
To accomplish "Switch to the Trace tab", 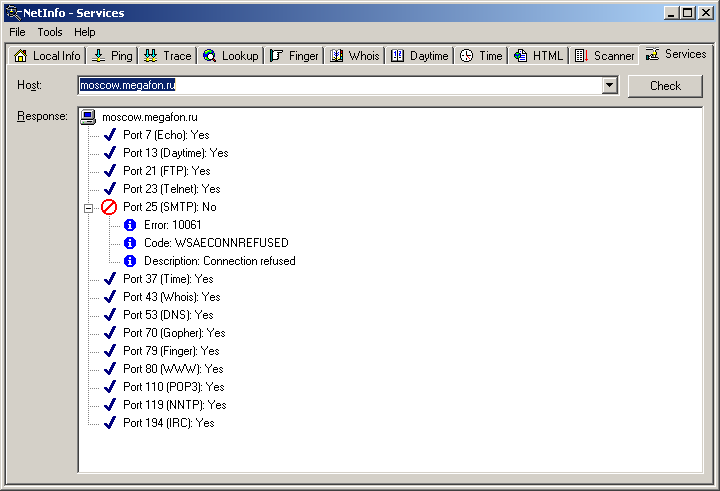I will point(168,56).
